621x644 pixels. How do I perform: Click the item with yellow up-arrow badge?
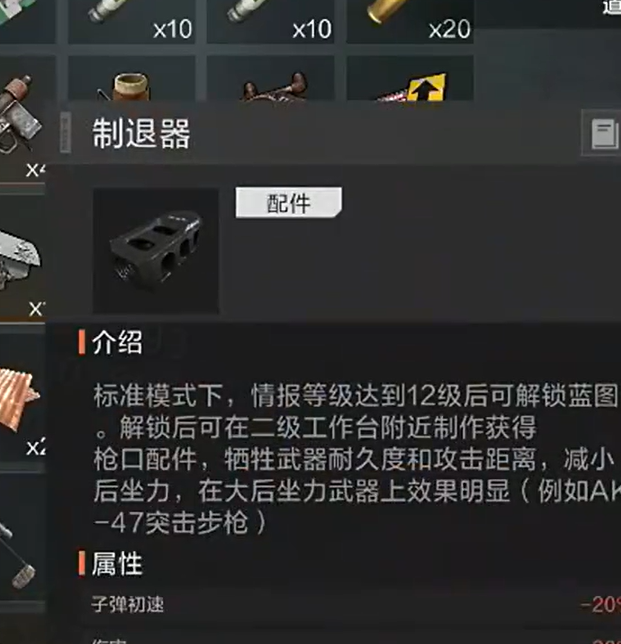click(x=410, y=78)
